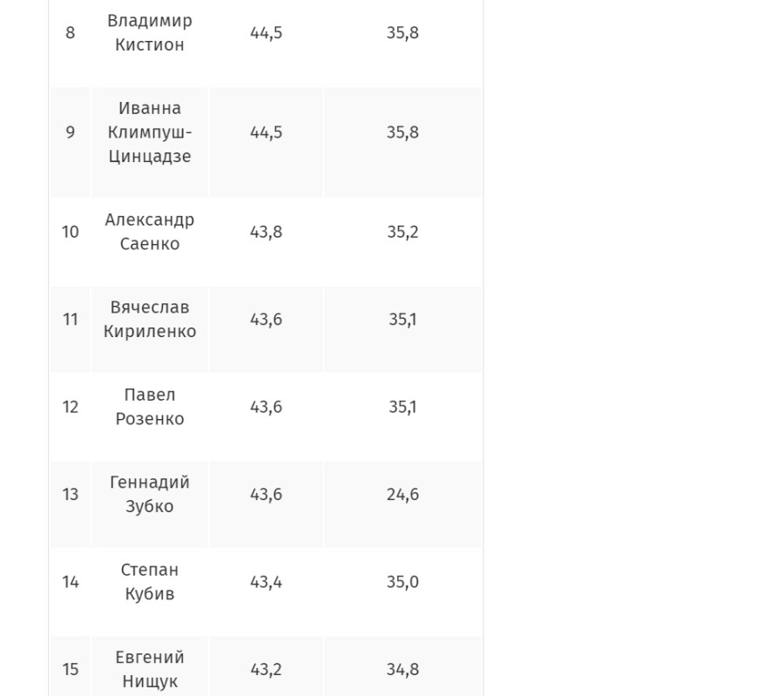Viewport: 784px width, 696px height.
Task: Select Геннадий Зубко in the table
Action: click(150, 495)
